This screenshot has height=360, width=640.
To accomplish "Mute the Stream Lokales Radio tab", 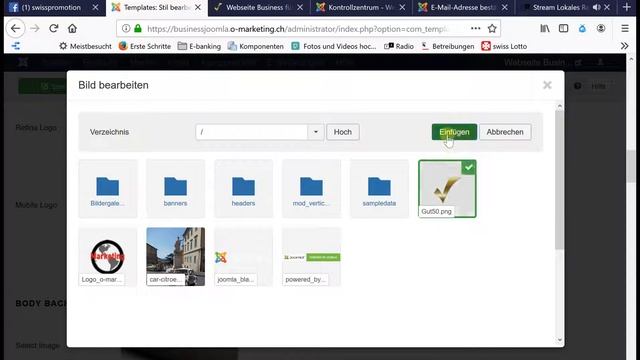I will (x=596, y=7).
